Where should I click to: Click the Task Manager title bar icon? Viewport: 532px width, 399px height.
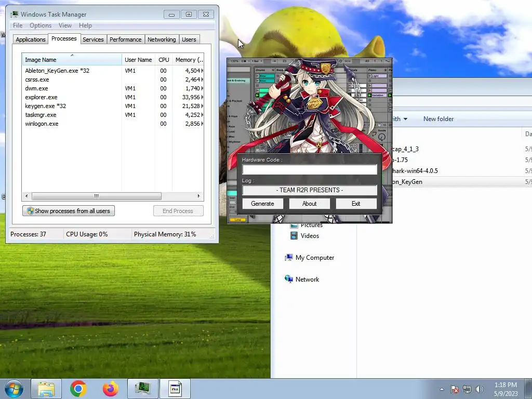(x=15, y=14)
